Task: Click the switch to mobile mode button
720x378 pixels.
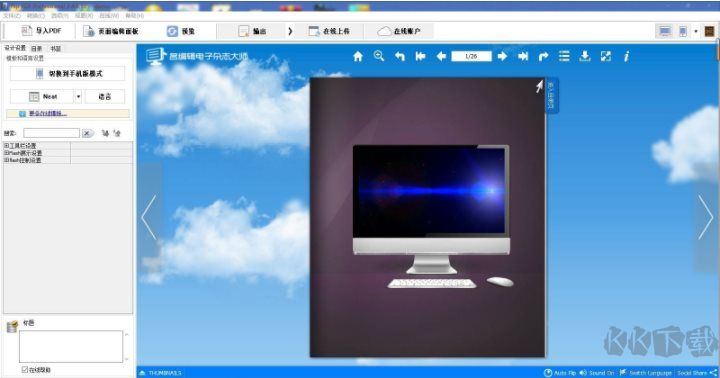Action: pyautogui.click(x=68, y=73)
